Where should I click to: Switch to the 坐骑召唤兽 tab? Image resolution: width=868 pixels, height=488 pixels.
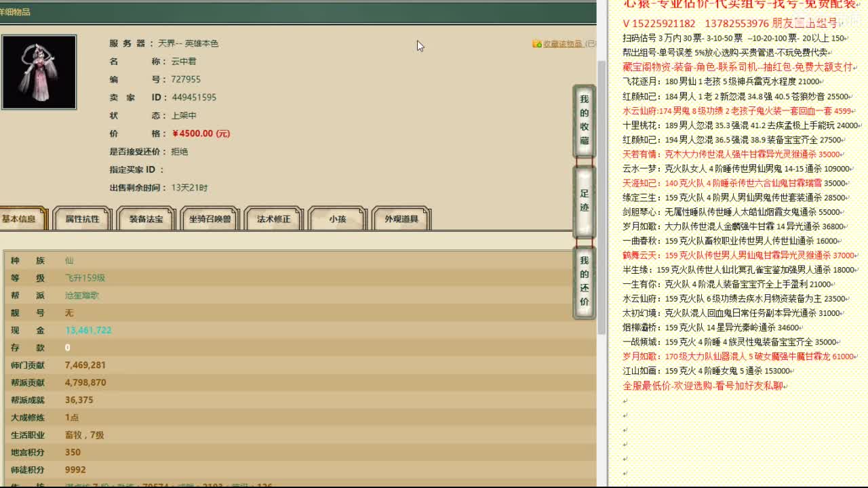(209, 218)
